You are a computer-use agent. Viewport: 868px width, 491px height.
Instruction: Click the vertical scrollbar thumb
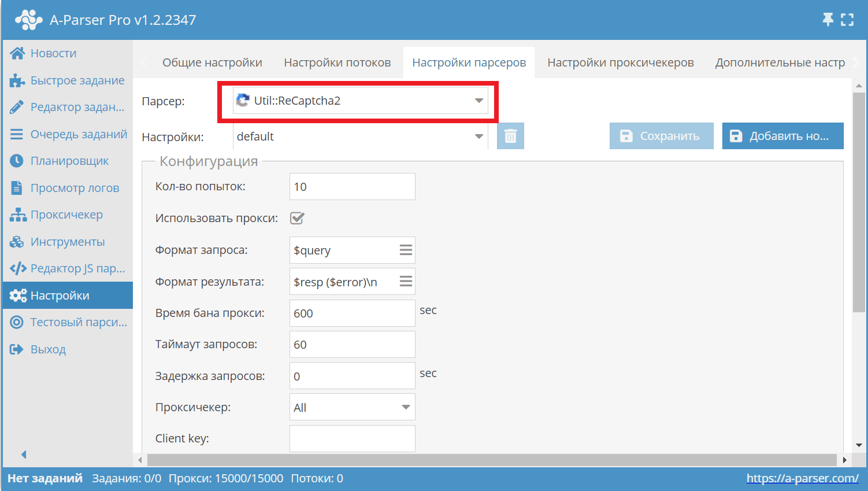point(859,202)
